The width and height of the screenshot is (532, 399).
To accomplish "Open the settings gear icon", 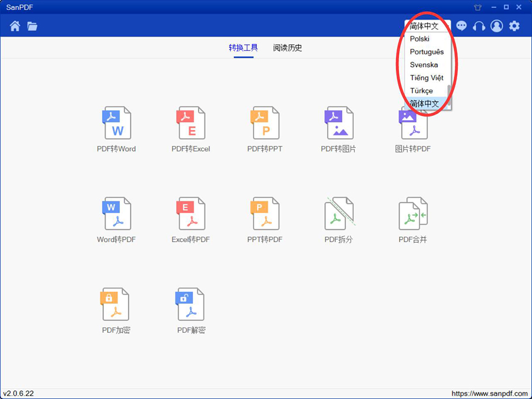I will click(x=515, y=26).
